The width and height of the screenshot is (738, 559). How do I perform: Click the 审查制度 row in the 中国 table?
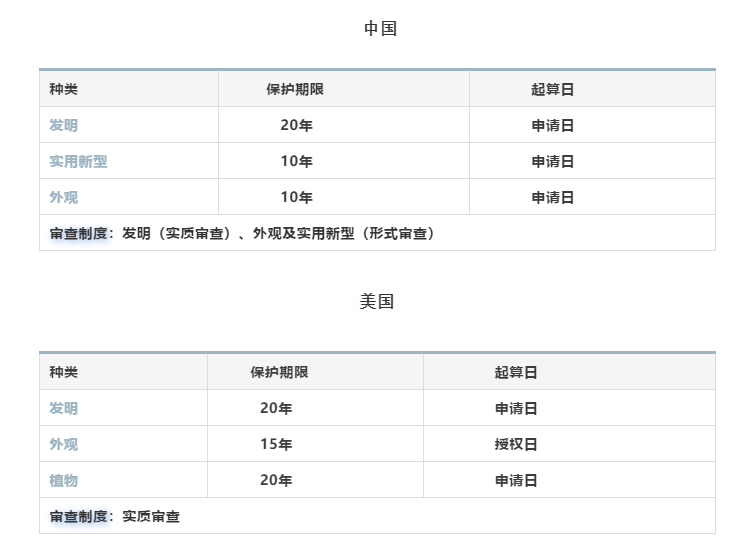tap(242, 234)
